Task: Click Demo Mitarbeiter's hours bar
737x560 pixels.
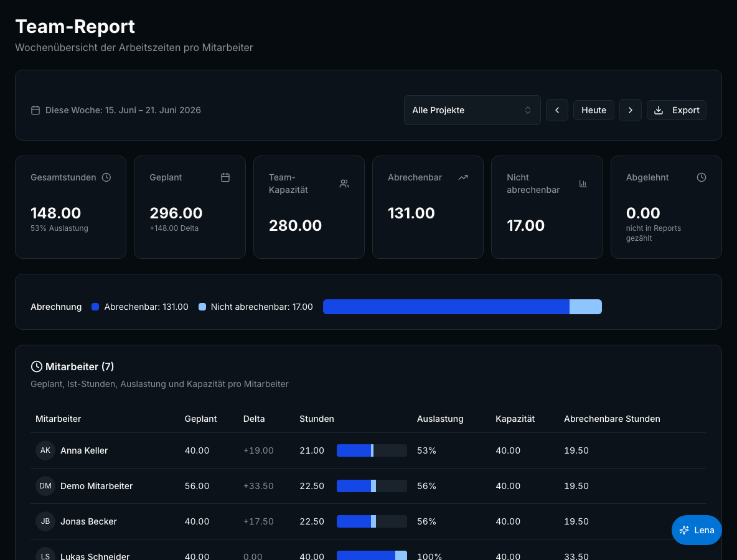Action: [x=372, y=486]
